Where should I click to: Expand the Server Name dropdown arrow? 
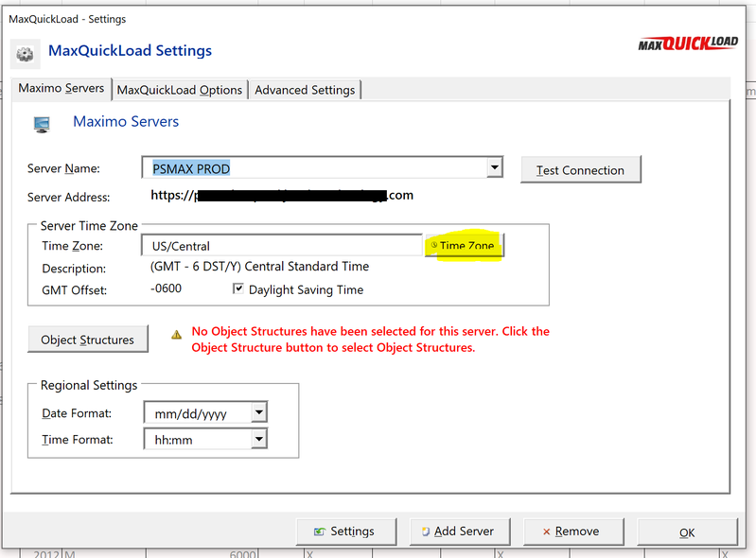coord(494,167)
